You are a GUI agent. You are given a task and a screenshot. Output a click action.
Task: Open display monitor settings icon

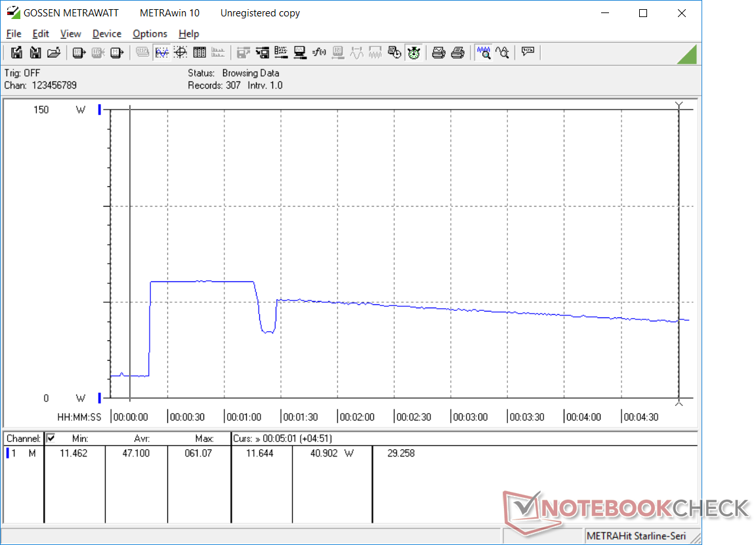point(300,52)
